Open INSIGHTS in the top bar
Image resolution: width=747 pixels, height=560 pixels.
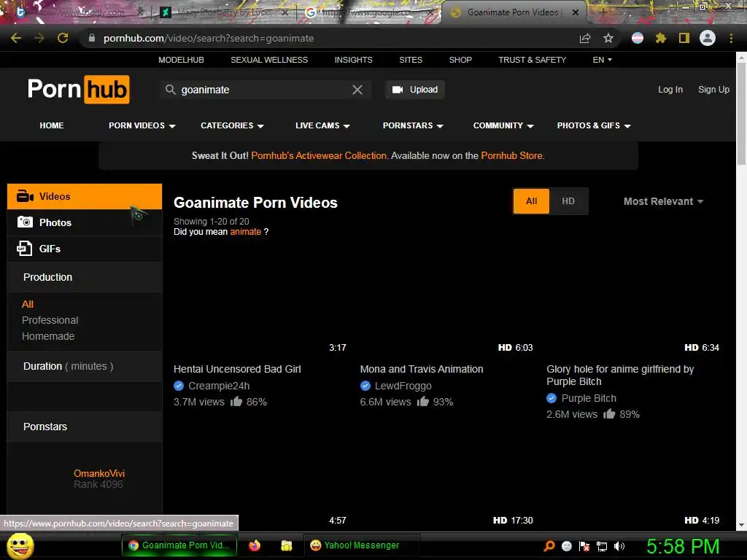(354, 60)
